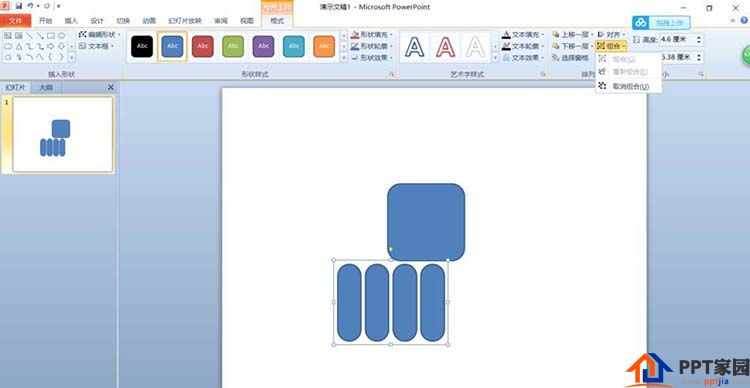Switch to the 插入 (Insert) ribbon tab
Screen dimensions: 750x388
point(71,21)
